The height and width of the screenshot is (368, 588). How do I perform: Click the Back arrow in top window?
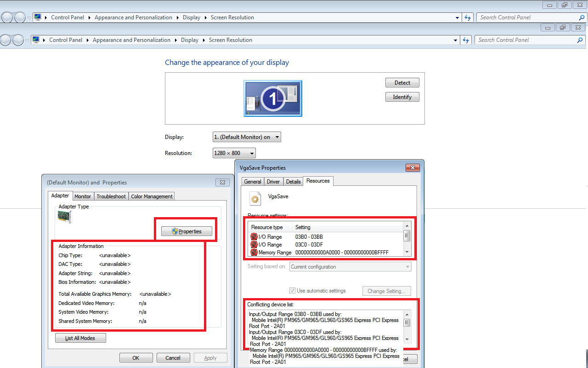(7, 18)
